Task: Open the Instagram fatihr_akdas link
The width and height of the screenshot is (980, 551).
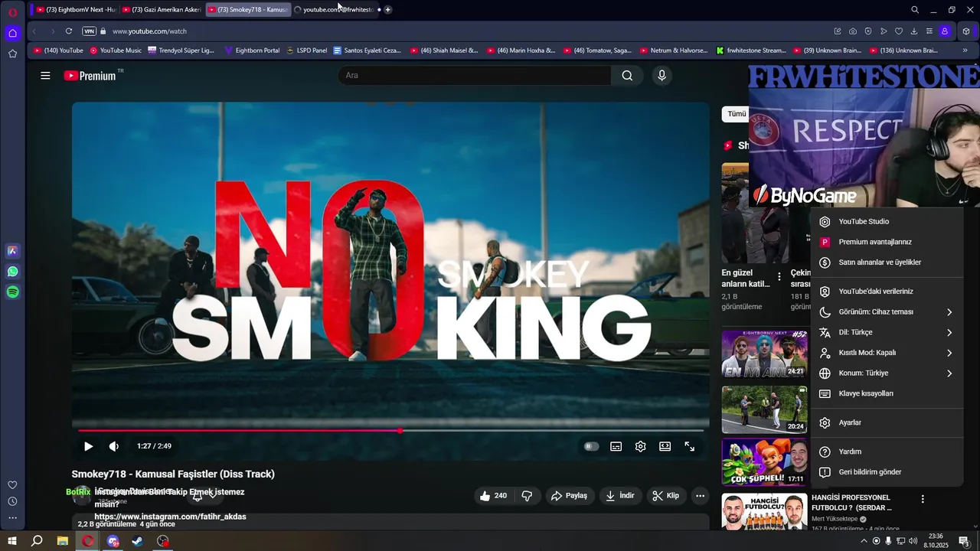Action: pos(170,517)
